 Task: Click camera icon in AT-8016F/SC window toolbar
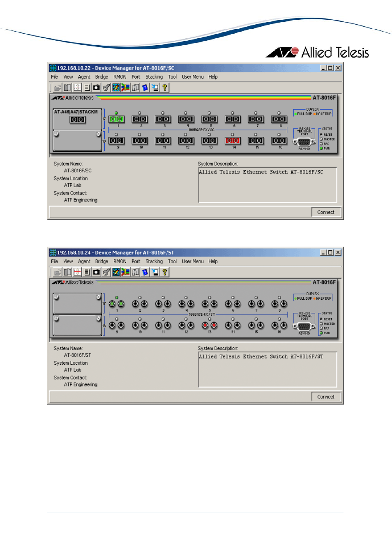click(x=97, y=88)
